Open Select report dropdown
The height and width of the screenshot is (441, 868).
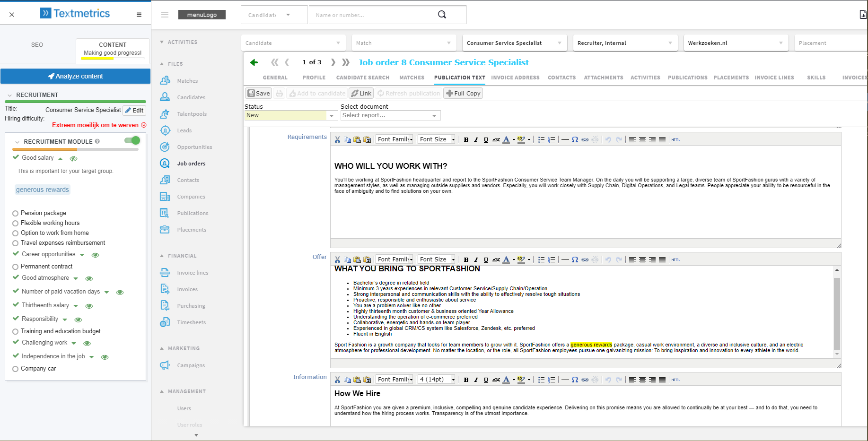coord(390,115)
